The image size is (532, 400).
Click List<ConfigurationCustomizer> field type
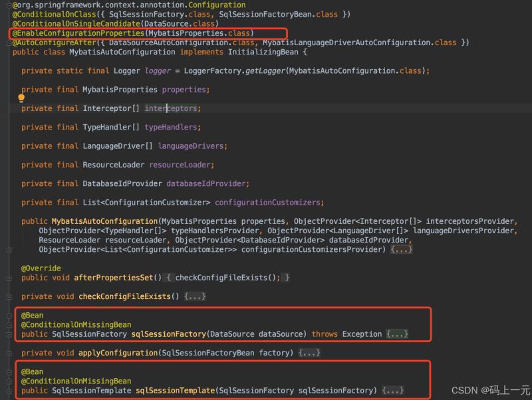(146, 203)
